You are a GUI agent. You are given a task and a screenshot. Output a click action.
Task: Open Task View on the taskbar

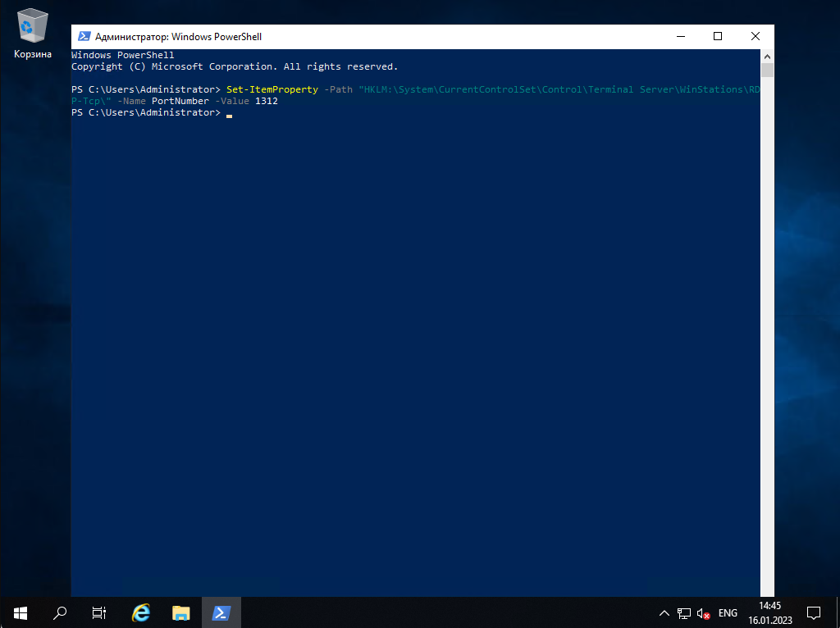coord(99,612)
